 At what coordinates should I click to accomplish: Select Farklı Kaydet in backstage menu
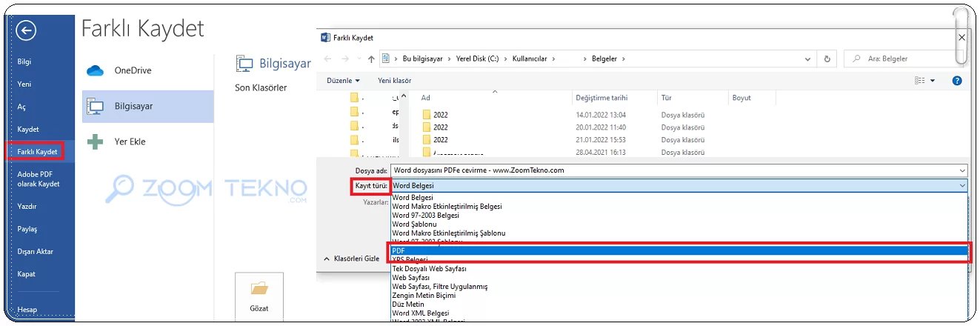(36, 152)
